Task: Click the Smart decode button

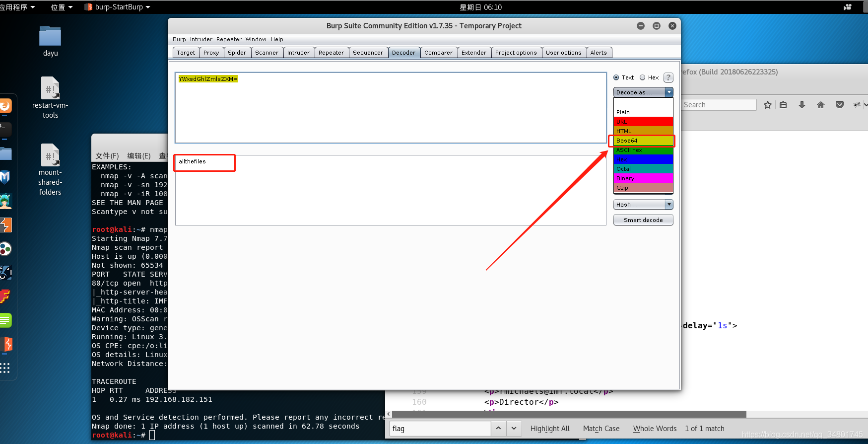Action: 643,220
